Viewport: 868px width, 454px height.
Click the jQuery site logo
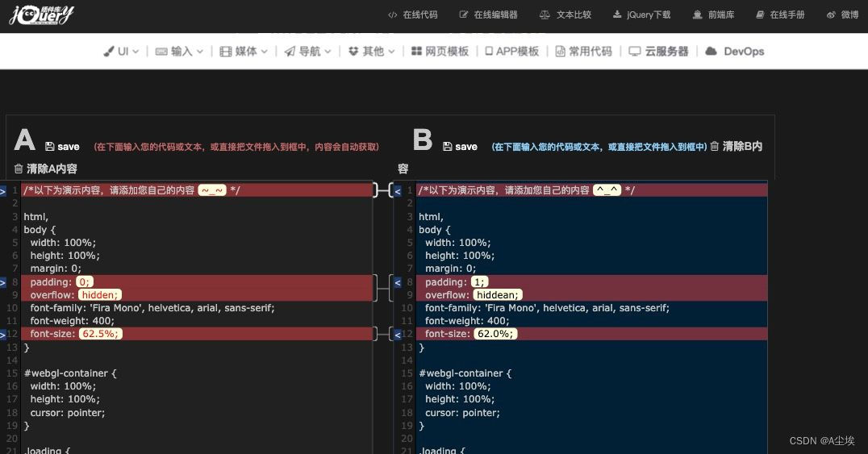(x=41, y=15)
